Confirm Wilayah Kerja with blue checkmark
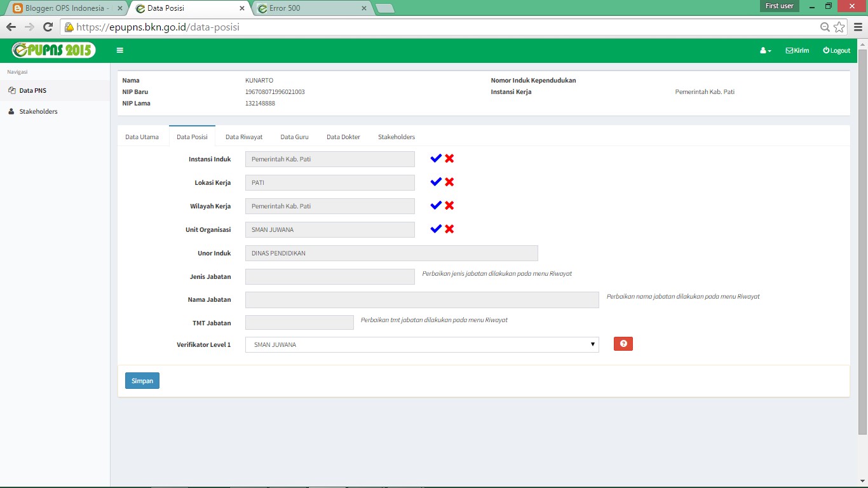Screen dimensions: 868x488 click(x=436, y=205)
